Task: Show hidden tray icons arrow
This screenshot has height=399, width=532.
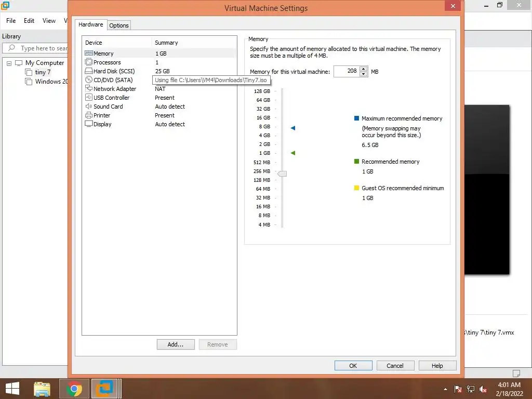Action: click(445, 389)
